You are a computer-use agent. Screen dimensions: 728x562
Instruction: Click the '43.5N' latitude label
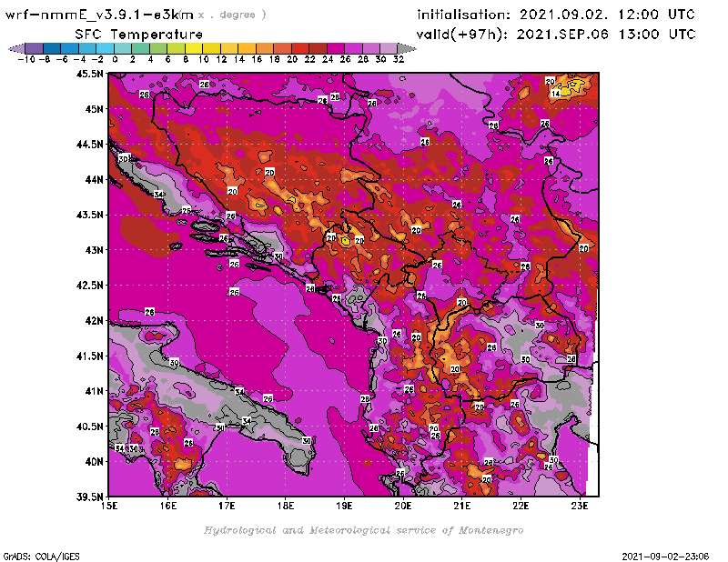click(x=89, y=215)
